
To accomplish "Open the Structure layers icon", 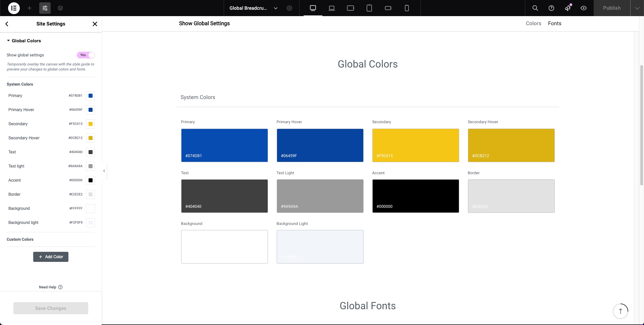I will (x=60, y=8).
